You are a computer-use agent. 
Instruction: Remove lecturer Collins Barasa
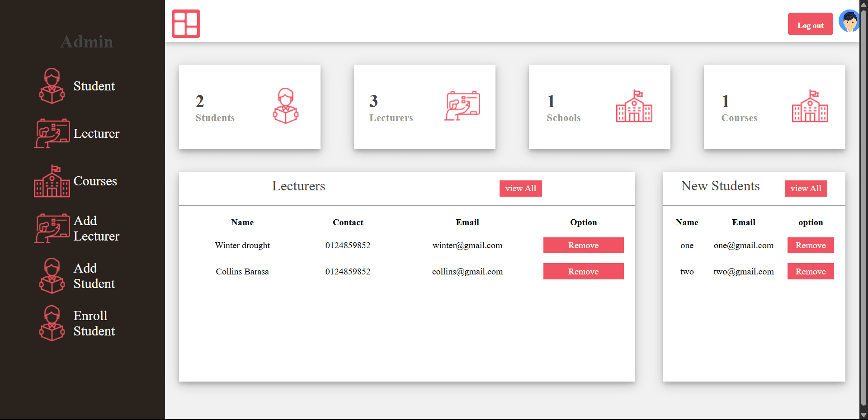click(583, 271)
